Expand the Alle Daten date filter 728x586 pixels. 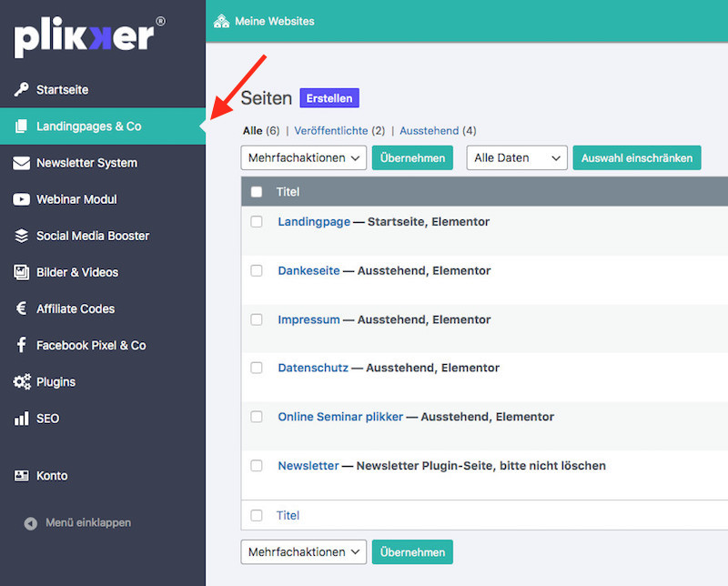click(x=516, y=157)
